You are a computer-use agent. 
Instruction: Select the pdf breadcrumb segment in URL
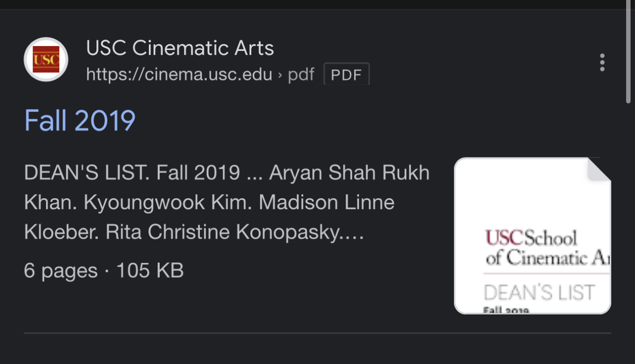(x=301, y=74)
